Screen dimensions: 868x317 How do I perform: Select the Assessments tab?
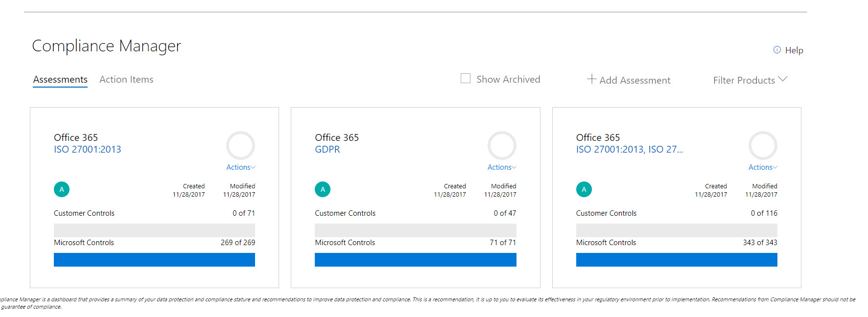coord(60,80)
